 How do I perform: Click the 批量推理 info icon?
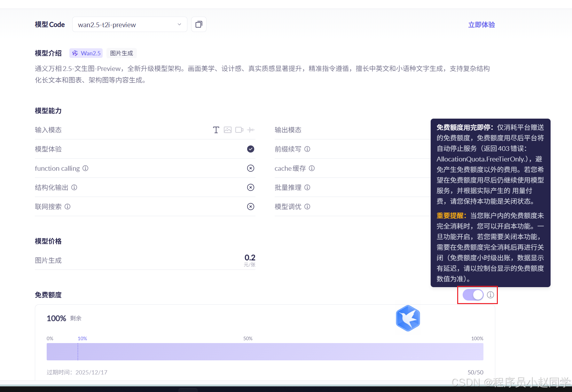click(307, 187)
